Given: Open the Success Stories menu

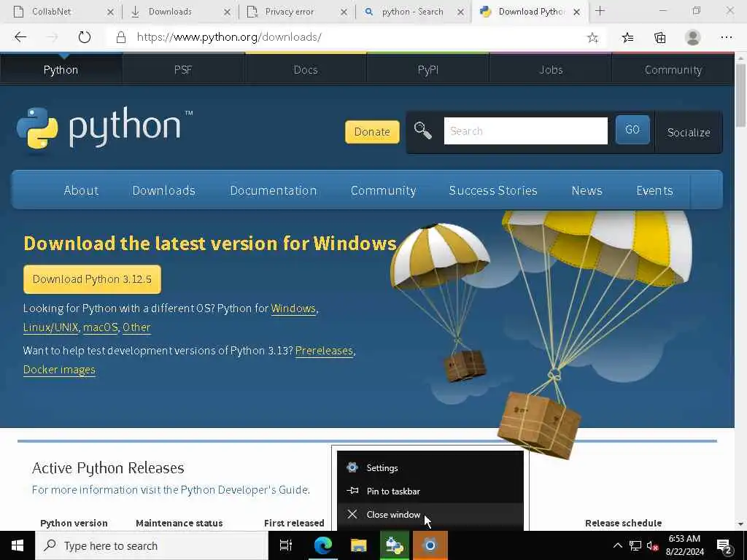Looking at the screenshot, I should (492, 190).
